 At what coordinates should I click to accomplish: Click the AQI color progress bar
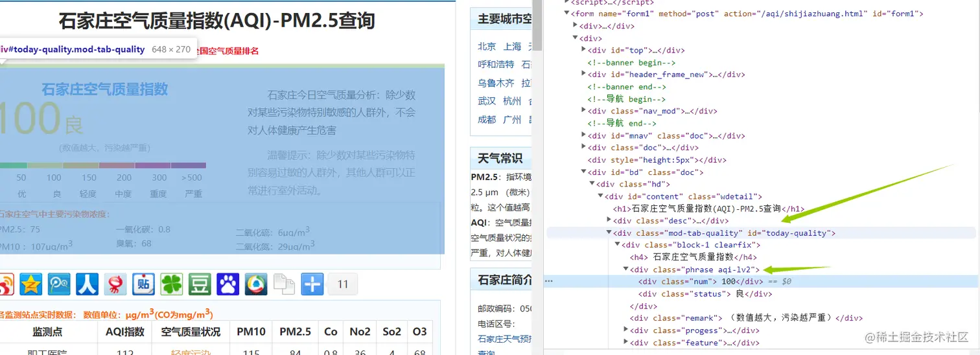pyautogui.click(x=102, y=165)
